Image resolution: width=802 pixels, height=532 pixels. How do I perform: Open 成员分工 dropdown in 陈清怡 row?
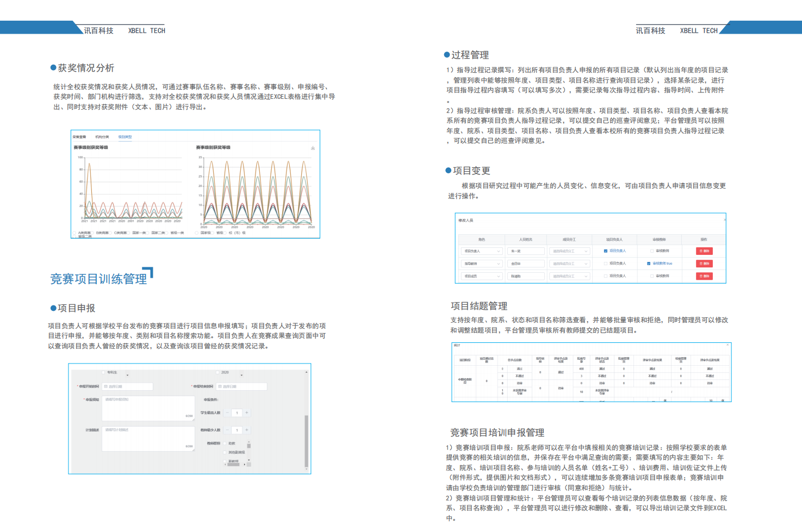pyautogui.click(x=570, y=276)
